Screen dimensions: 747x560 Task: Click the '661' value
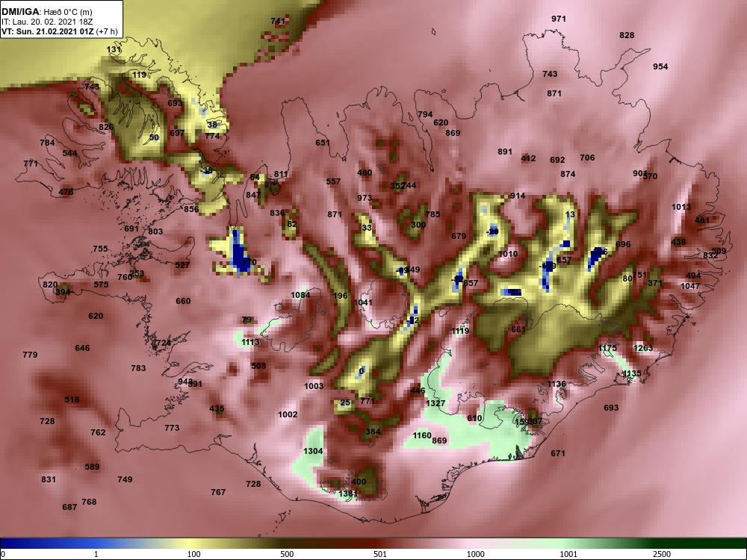(518, 329)
